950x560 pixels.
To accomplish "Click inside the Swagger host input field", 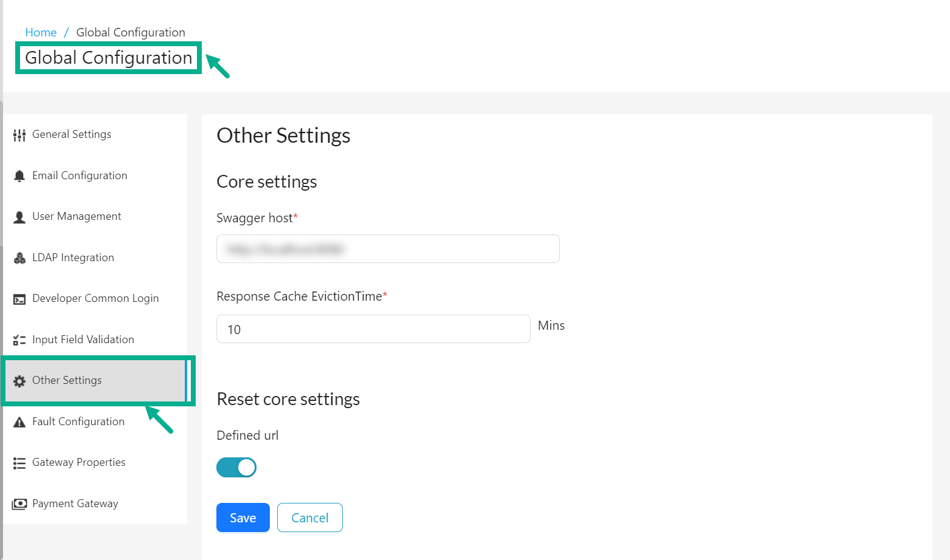I will [x=387, y=249].
